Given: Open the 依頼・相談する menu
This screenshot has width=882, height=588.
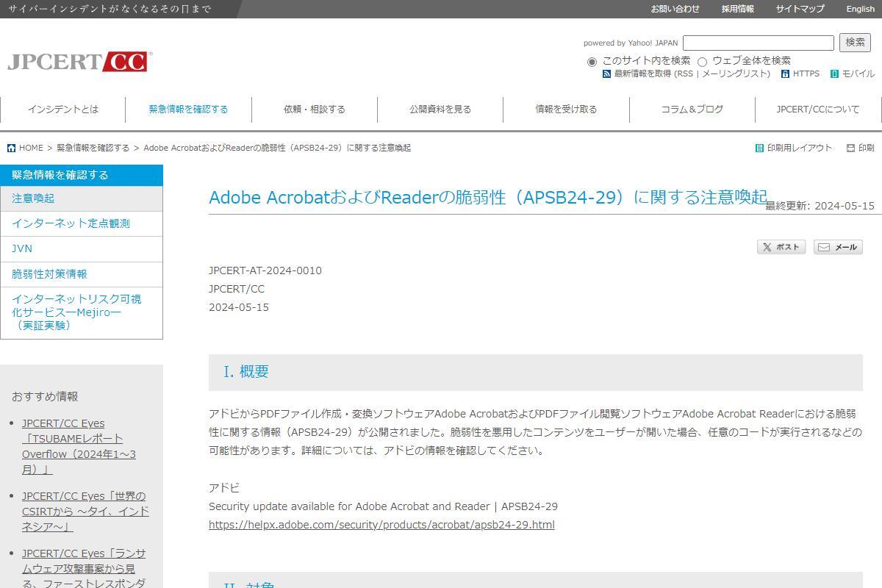Looking at the screenshot, I should click(315, 110).
